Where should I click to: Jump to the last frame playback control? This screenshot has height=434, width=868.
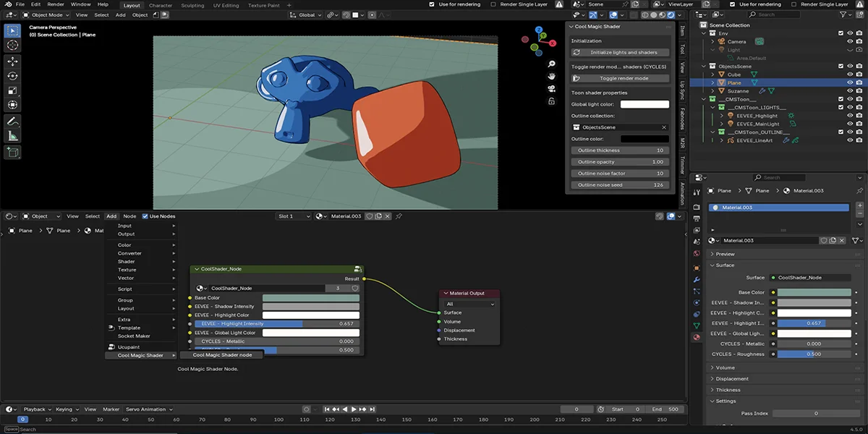373,409
